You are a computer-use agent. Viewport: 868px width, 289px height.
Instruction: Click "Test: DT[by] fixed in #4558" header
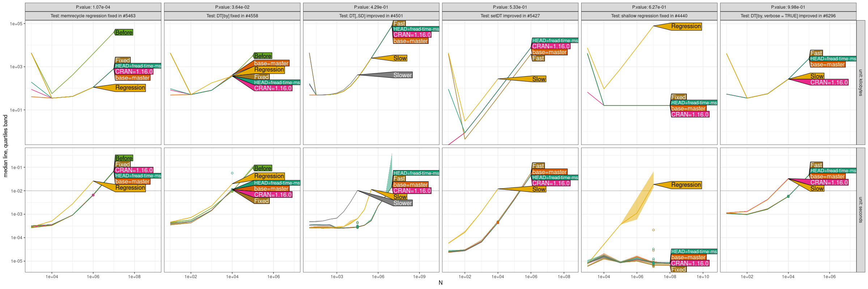232,16
